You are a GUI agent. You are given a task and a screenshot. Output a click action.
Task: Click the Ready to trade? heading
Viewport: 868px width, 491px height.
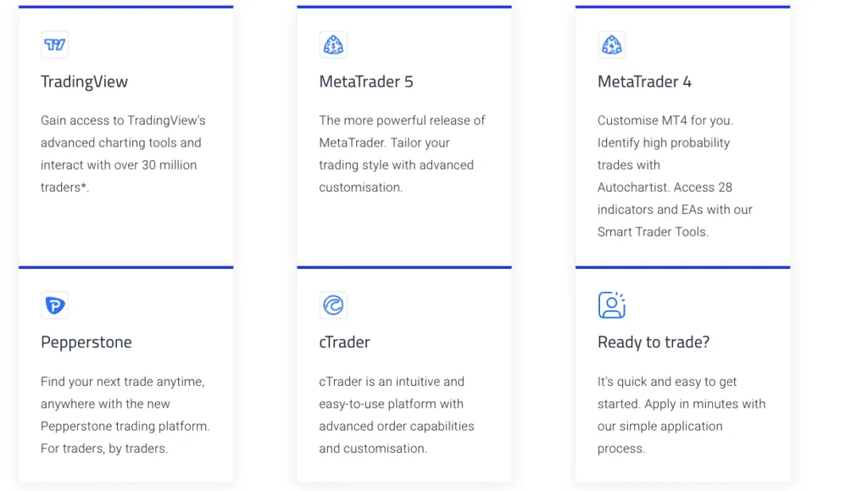click(x=654, y=342)
